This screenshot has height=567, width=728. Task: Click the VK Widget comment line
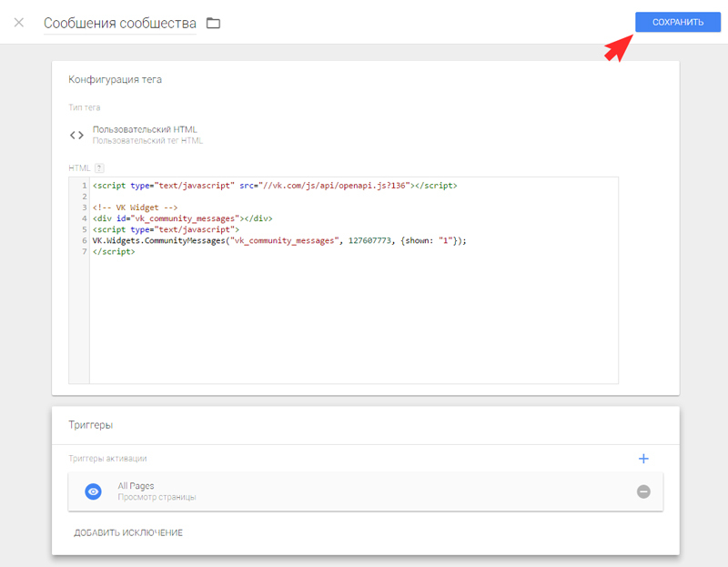click(135, 208)
